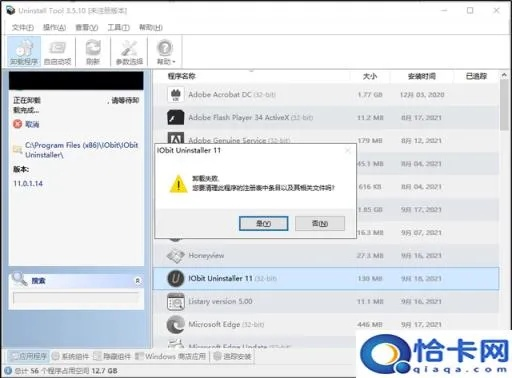Screen dimensions: 512x378
Task: Select the Microsoft Edge row
Action: click(326, 324)
